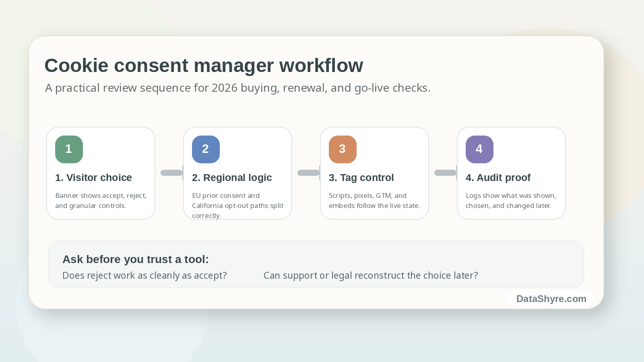The height and width of the screenshot is (362, 644).
Task: Open the DataShyre.com link
Action: [551, 298]
